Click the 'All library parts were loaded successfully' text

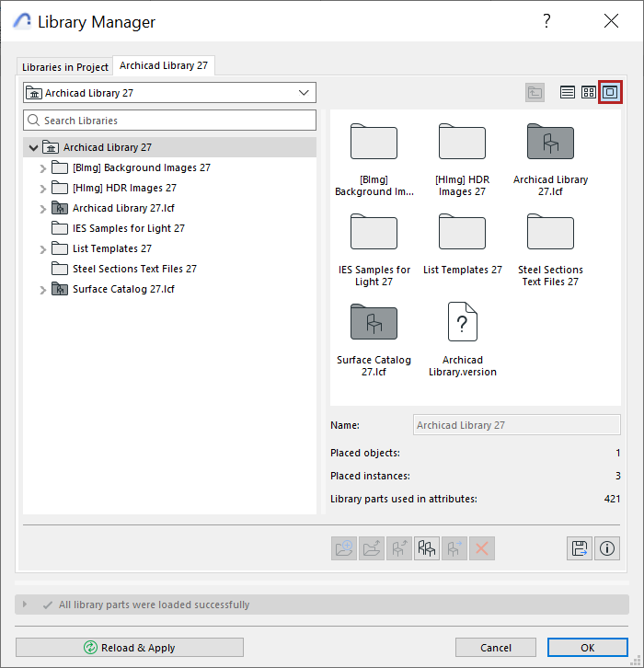click(x=154, y=605)
